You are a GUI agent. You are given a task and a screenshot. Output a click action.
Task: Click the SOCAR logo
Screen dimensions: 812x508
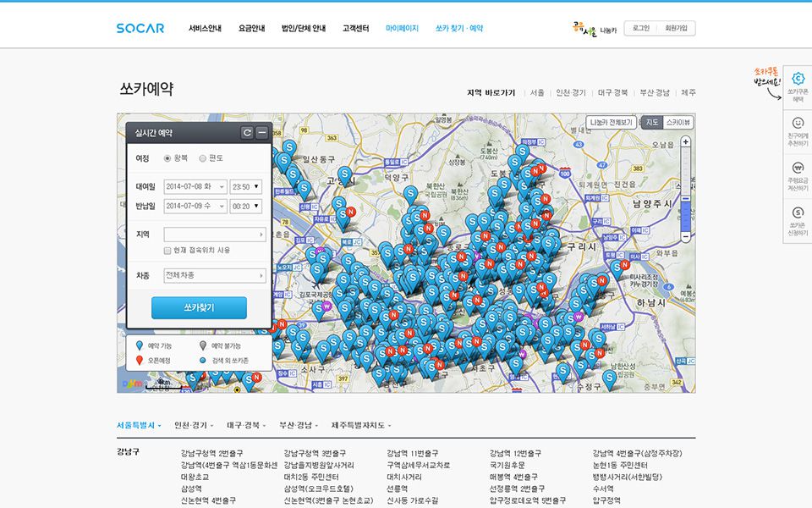[140, 28]
